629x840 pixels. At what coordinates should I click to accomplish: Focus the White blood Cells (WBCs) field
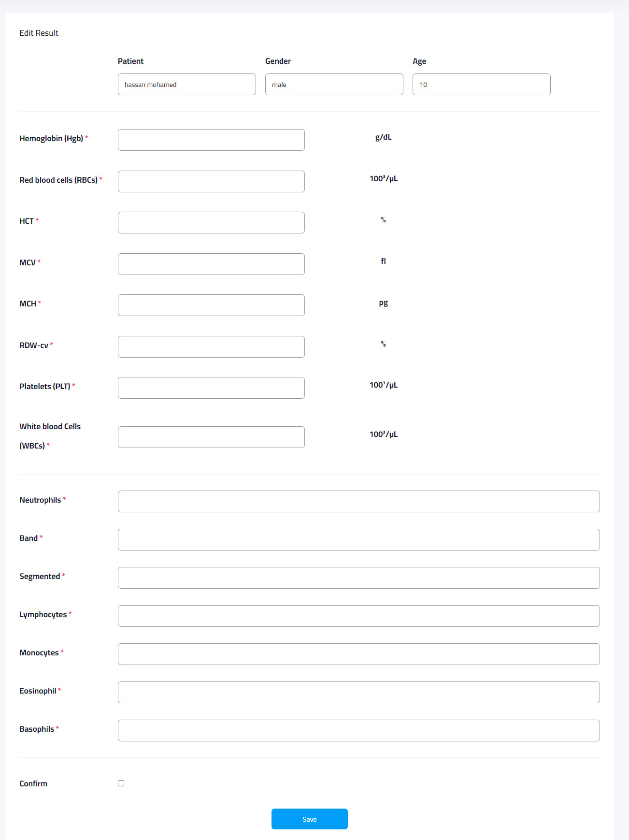(211, 437)
